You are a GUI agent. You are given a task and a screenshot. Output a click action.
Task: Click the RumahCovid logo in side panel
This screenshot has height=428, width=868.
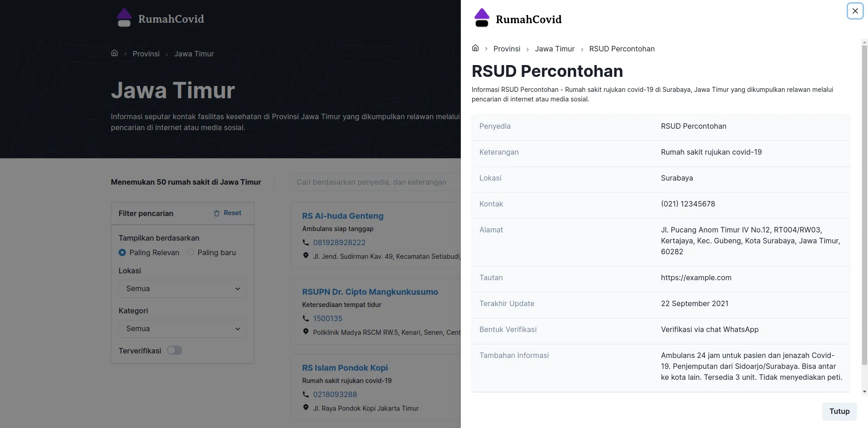518,19
